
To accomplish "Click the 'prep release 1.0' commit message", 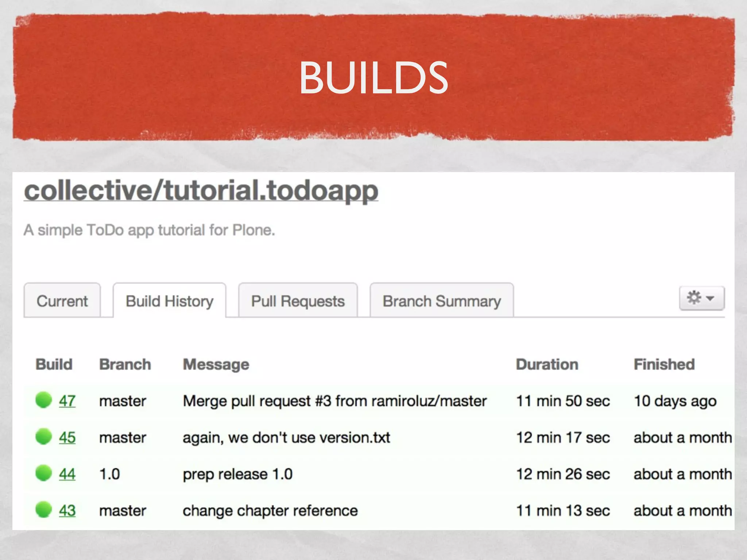I will pos(237,474).
